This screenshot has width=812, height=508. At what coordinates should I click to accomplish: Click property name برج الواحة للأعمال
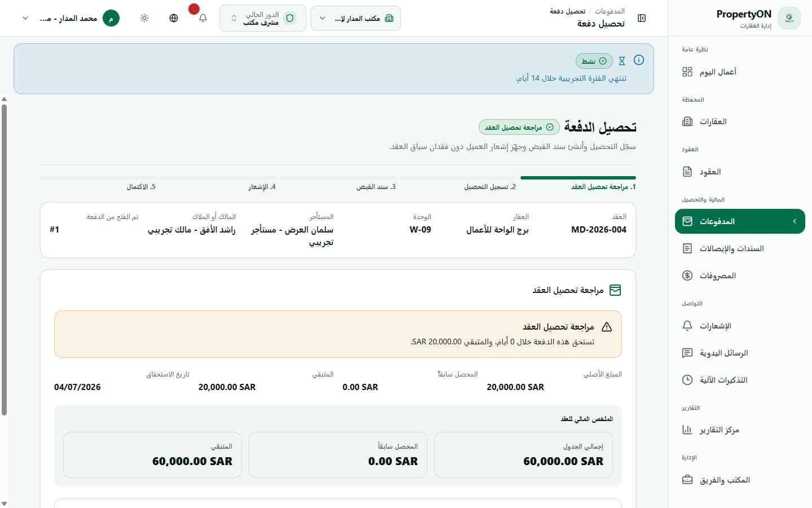pos(497,230)
